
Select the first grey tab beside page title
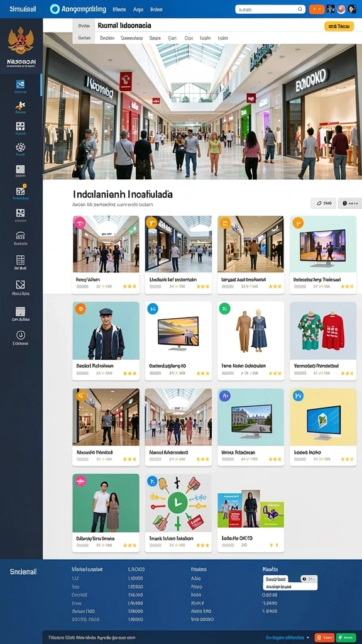tap(84, 25)
